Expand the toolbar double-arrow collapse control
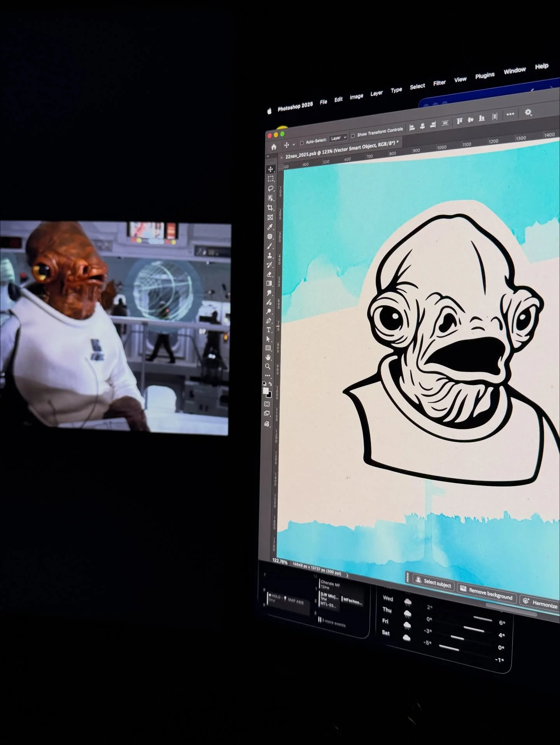Image resolution: width=560 pixels, height=745 pixels. tap(268, 157)
